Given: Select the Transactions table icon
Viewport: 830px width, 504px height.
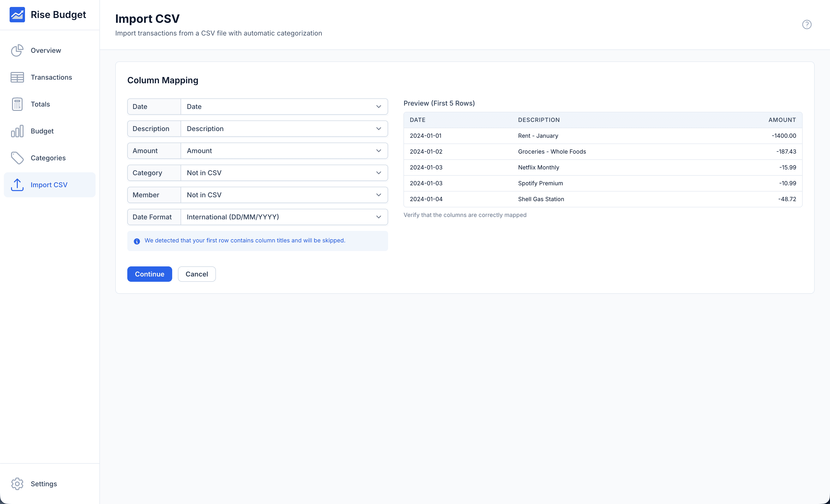Looking at the screenshot, I should click(x=18, y=77).
